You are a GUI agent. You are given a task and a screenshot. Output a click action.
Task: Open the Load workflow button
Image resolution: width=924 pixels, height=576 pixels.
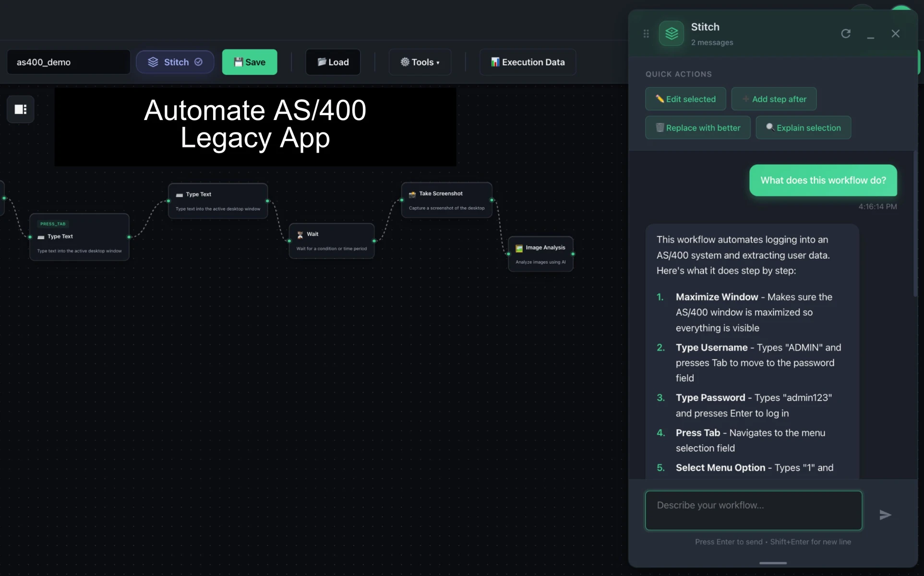click(x=333, y=62)
